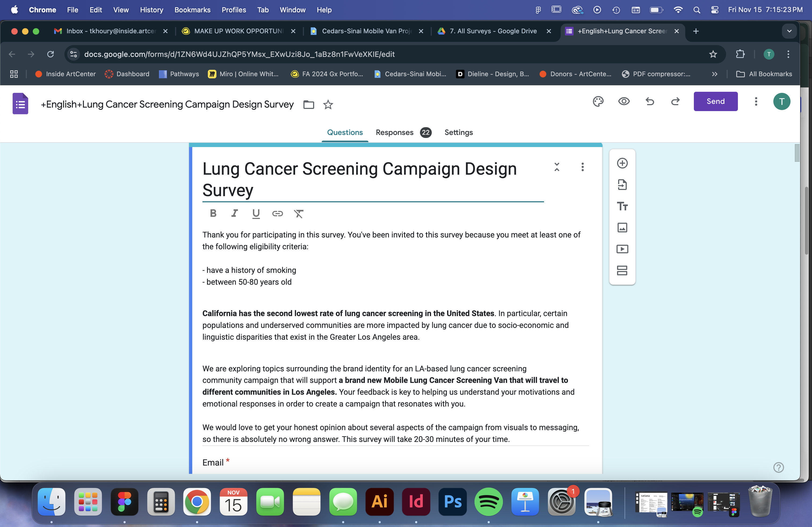
Task: Open the Customize theme palette
Action: coord(598,101)
